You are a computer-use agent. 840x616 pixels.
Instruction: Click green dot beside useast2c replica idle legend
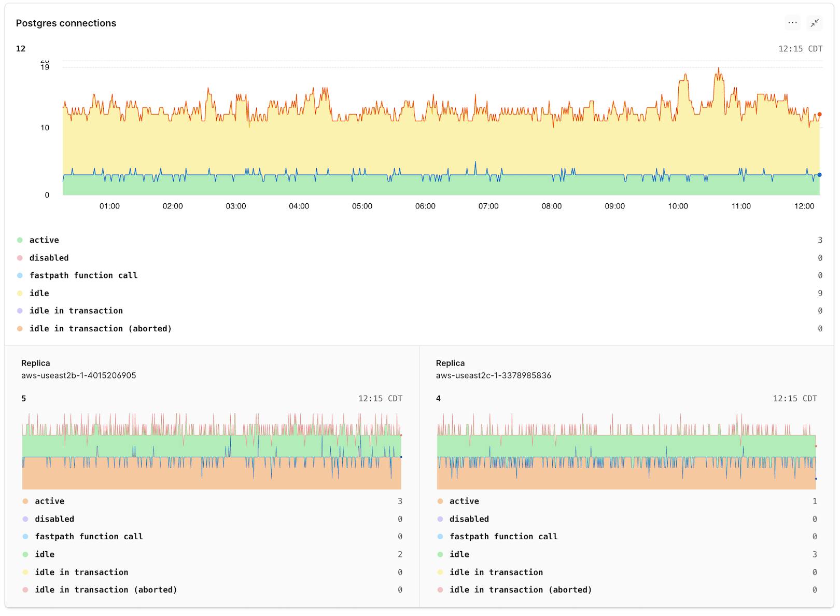pyautogui.click(x=440, y=554)
